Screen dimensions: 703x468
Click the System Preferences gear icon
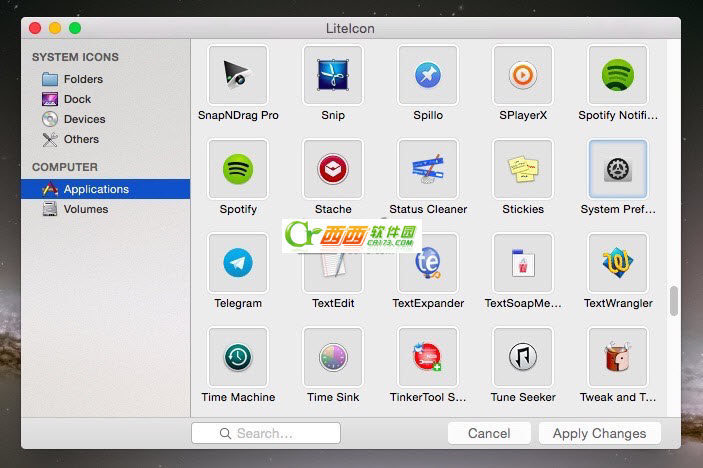pyautogui.click(x=618, y=169)
